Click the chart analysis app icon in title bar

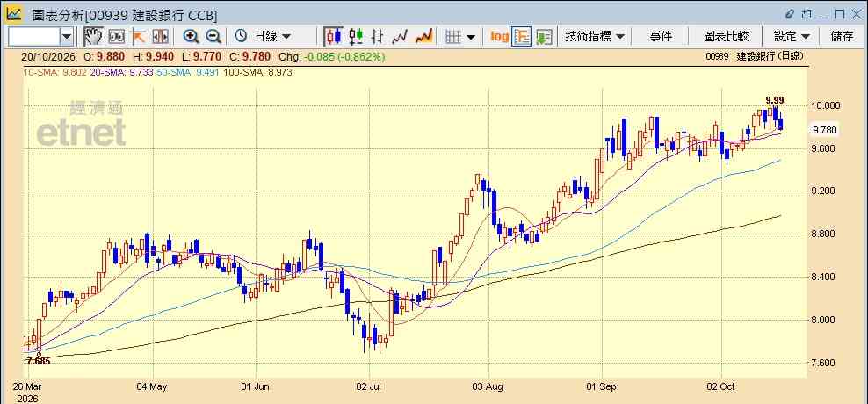point(14,13)
